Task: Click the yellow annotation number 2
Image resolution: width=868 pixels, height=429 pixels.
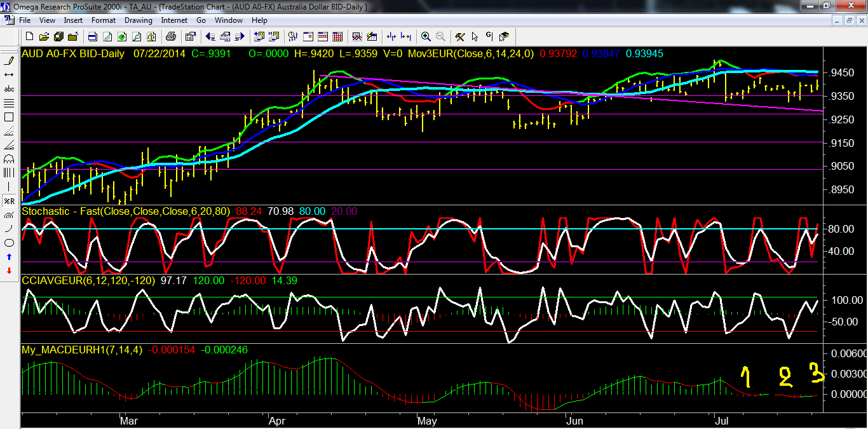Action: [x=785, y=378]
